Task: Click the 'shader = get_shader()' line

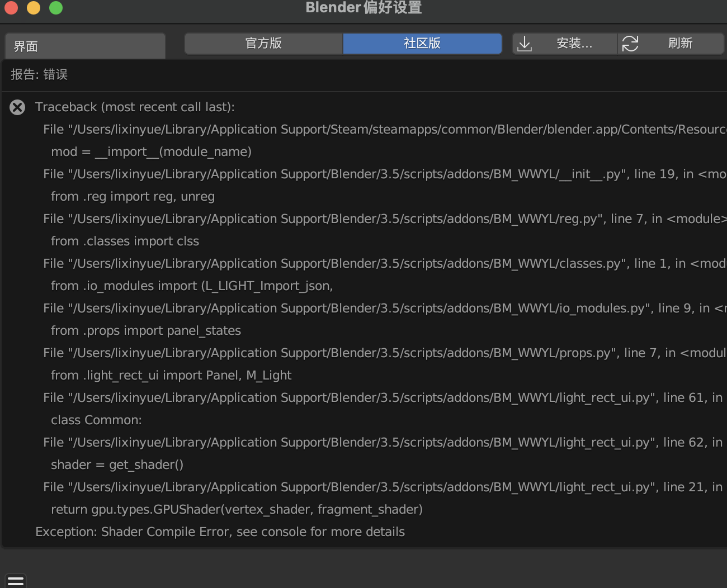Action: coord(117,464)
